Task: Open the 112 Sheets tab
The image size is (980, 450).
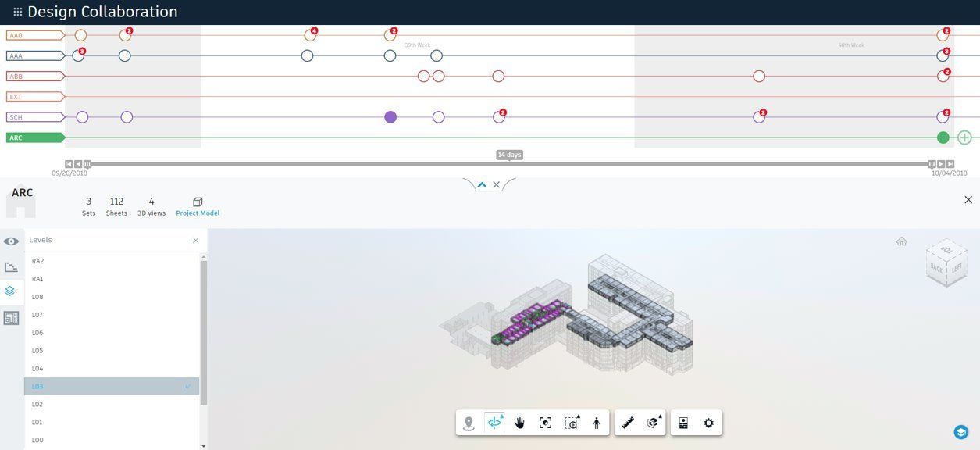Action: [116, 206]
